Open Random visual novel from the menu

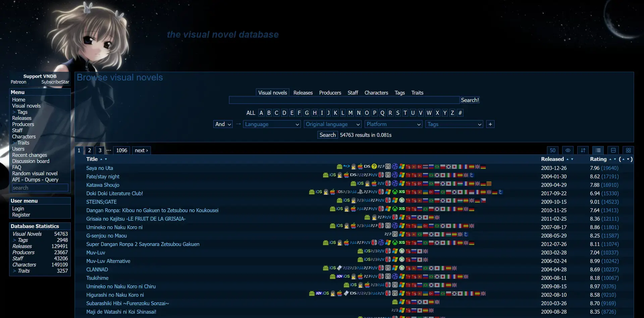(x=35, y=173)
